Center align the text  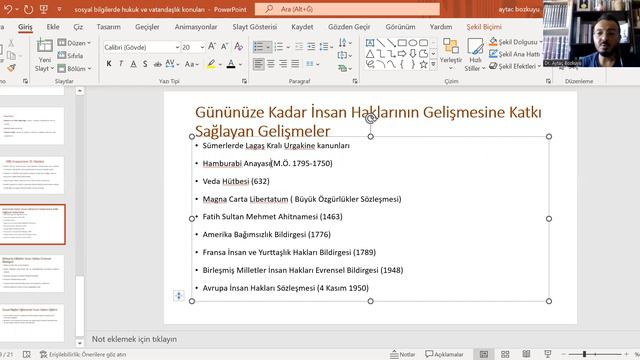[x=271, y=64]
